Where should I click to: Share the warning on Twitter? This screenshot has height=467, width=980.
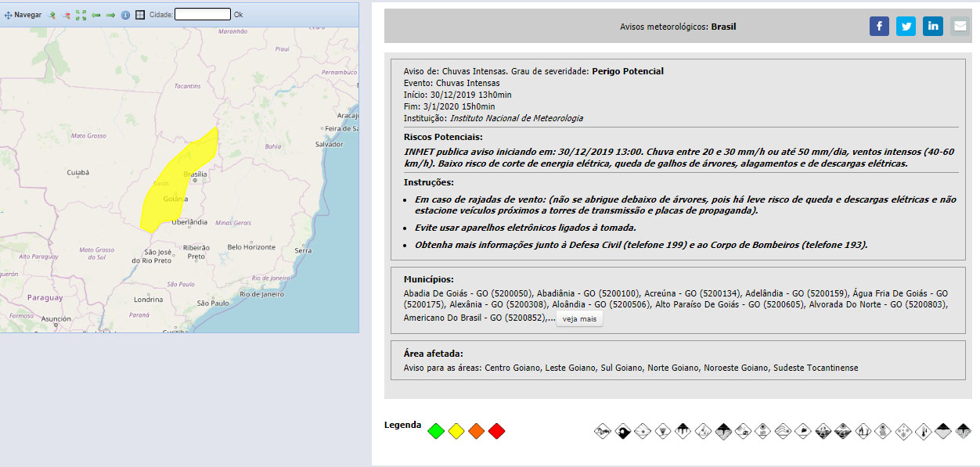906,27
